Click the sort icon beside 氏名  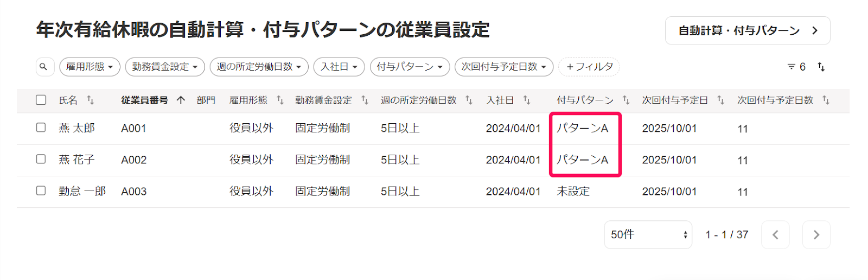point(91,100)
